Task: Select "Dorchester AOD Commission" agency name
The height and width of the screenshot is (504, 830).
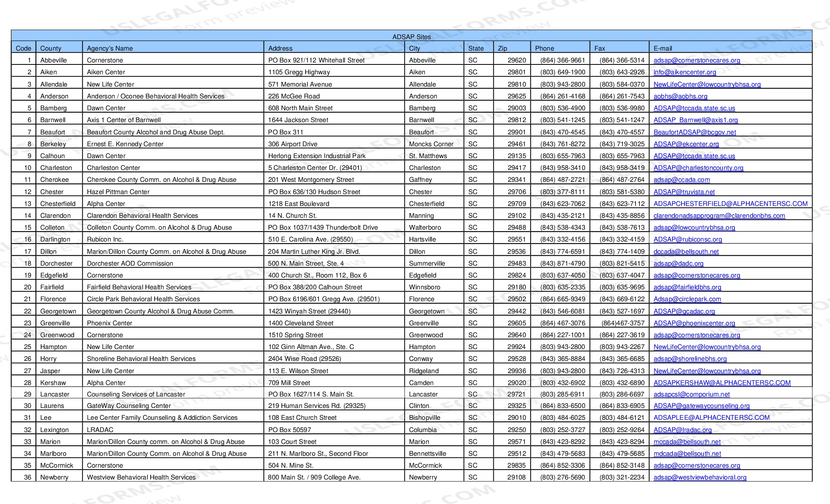Action: 130,263
